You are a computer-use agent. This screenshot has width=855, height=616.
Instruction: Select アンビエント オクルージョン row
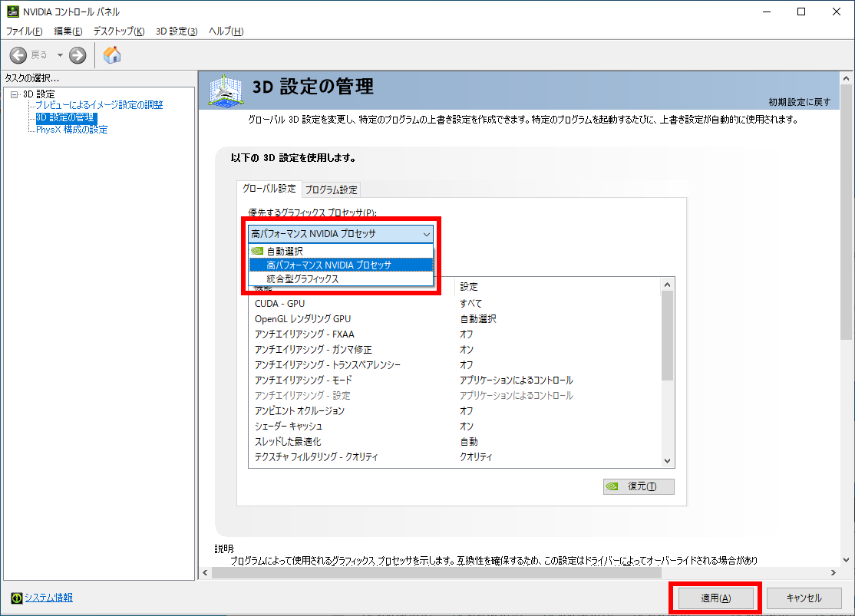coord(455,410)
